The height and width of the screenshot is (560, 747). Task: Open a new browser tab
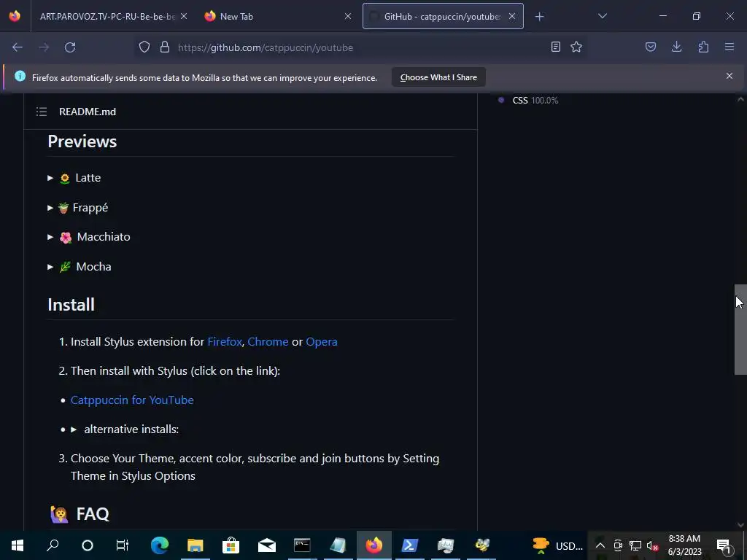(539, 17)
